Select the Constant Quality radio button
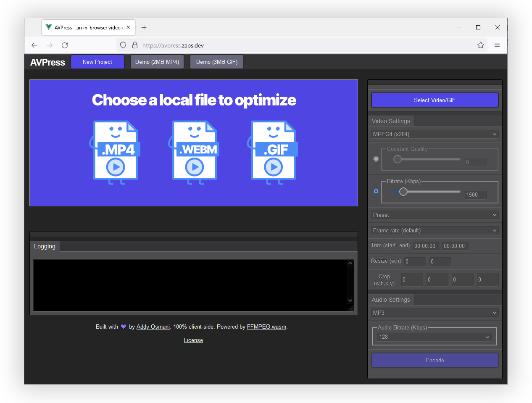The height and width of the screenshot is (403, 532). click(376, 159)
